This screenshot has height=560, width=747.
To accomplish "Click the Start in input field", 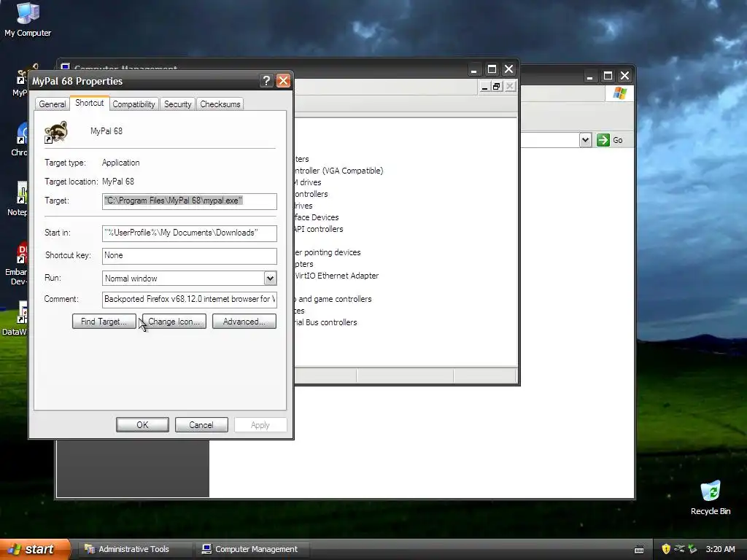I will 189,233.
